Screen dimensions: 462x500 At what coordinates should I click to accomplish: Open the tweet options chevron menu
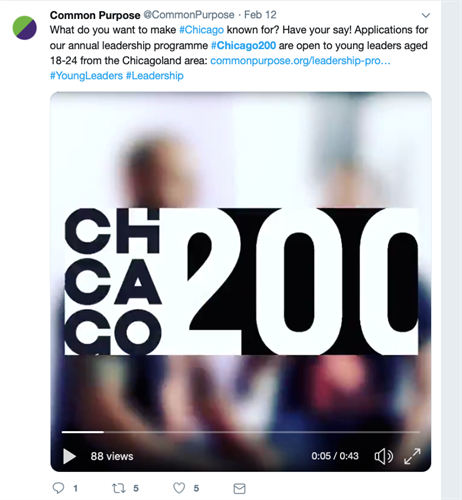[426, 15]
